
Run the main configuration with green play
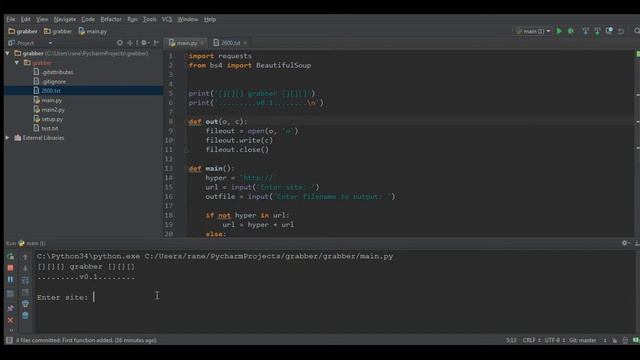(559, 31)
